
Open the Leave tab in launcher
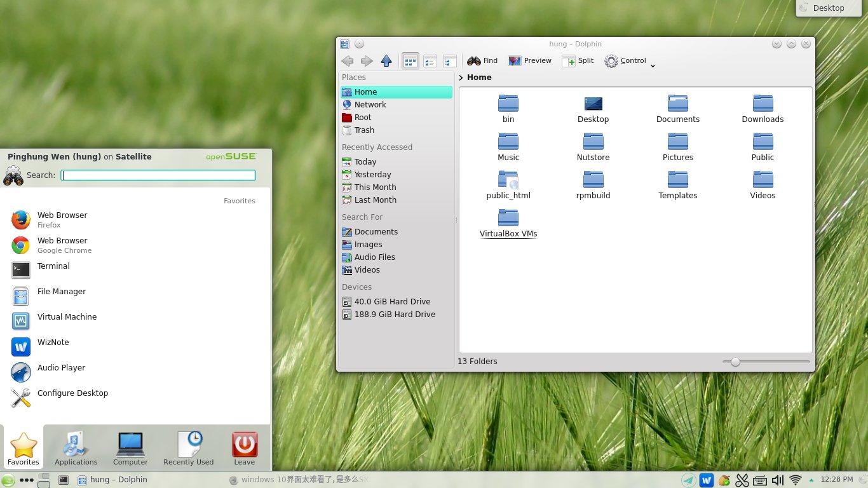pos(245,449)
